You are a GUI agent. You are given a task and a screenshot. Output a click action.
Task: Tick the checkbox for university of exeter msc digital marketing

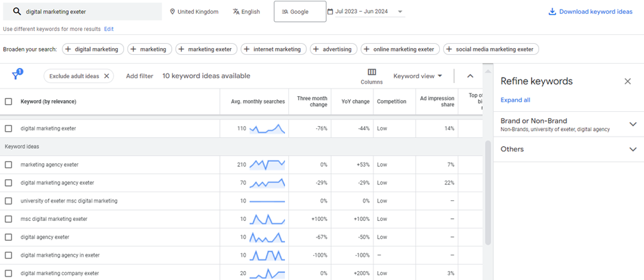pyautogui.click(x=8, y=200)
